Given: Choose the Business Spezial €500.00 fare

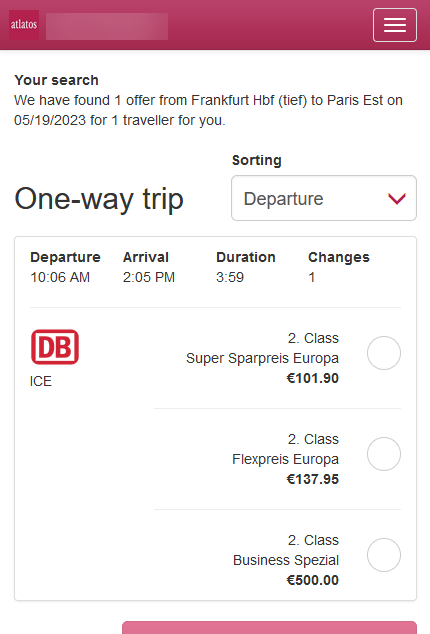Looking at the screenshot, I should pyautogui.click(x=383, y=555).
